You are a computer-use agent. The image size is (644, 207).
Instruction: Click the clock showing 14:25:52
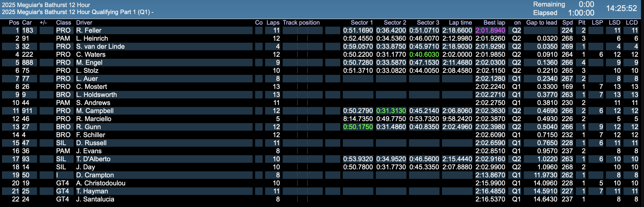(x=621, y=8)
